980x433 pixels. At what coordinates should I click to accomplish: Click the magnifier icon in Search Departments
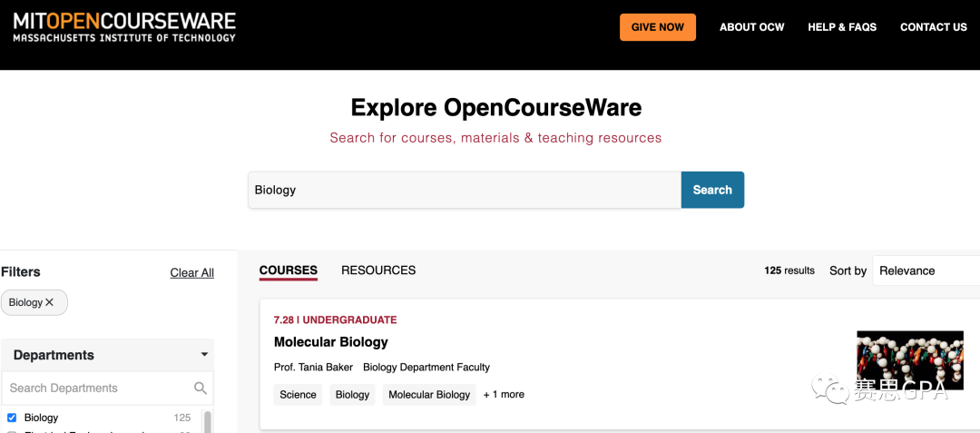point(200,388)
